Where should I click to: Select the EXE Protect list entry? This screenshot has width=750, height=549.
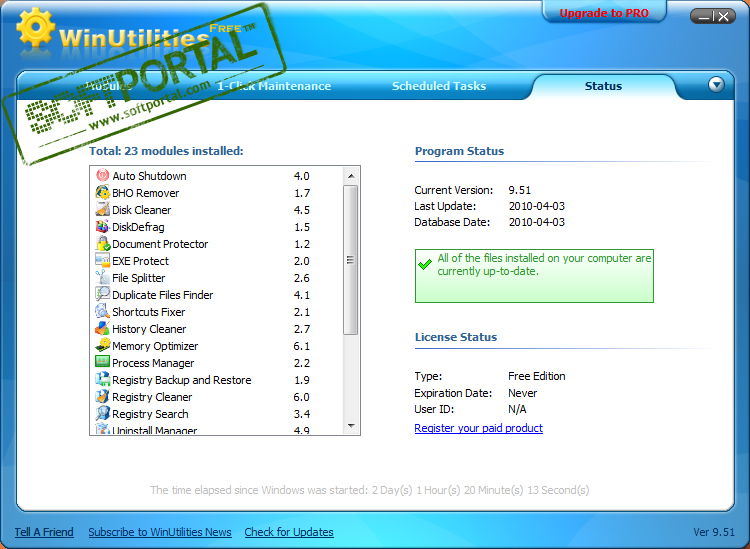click(141, 261)
